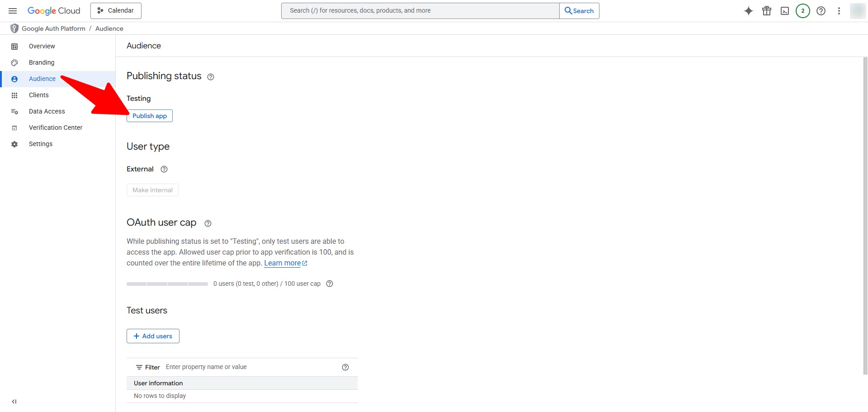Screen dimensions: 868x412
Task: Click the blue Search button
Action: pyautogui.click(x=579, y=11)
